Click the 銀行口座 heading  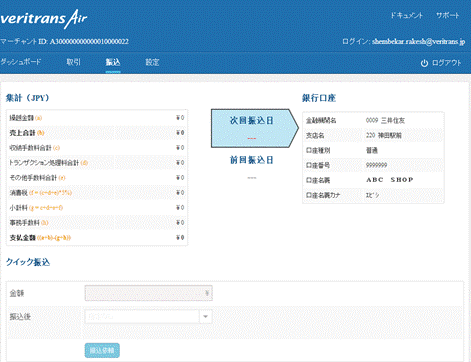[319, 98]
